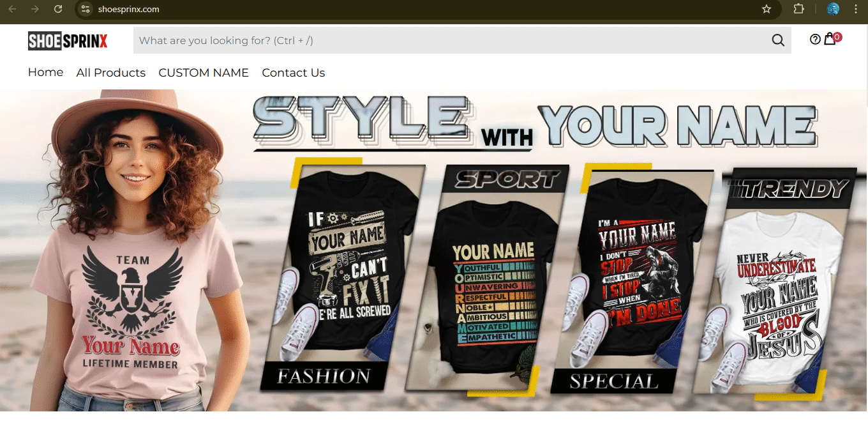Image resolution: width=868 pixels, height=428 pixels.
Task: Go to the CUSTOM NAME section
Action: pos(204,72)
